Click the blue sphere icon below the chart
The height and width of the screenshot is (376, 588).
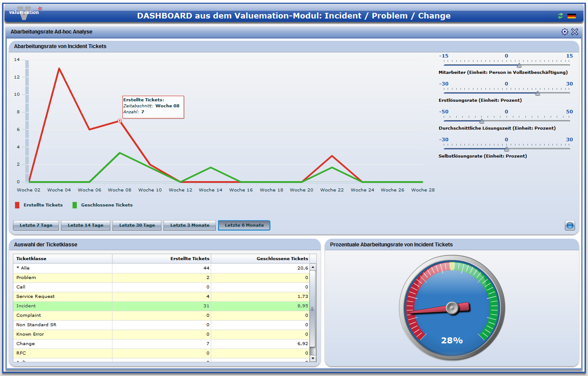tap(570, 225)
